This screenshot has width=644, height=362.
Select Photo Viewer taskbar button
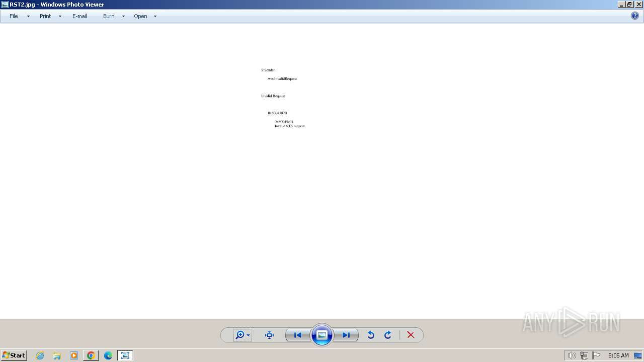125,355
